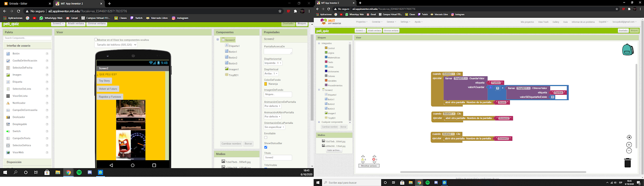The image size is (644, 186).
Task: Open Screen2 screen selector in Designer
Action: coord(58,24)
